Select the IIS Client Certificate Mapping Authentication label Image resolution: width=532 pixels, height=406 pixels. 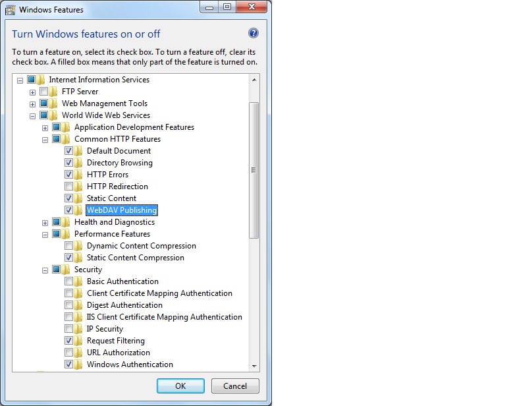(x=164, y=317)
